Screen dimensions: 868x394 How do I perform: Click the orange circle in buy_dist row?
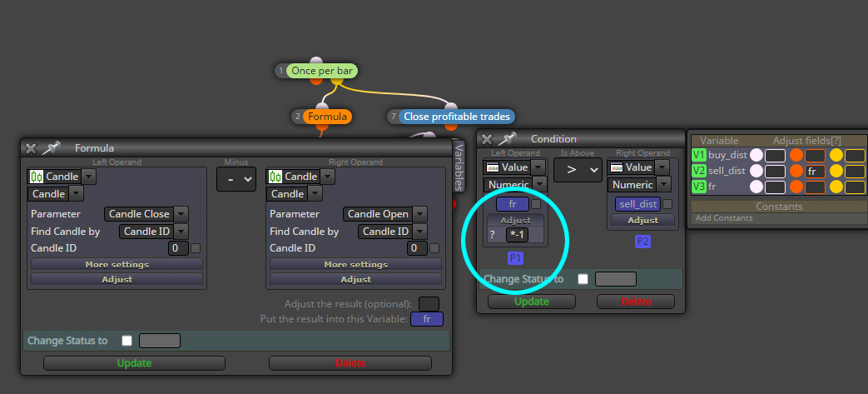point(796,156)
